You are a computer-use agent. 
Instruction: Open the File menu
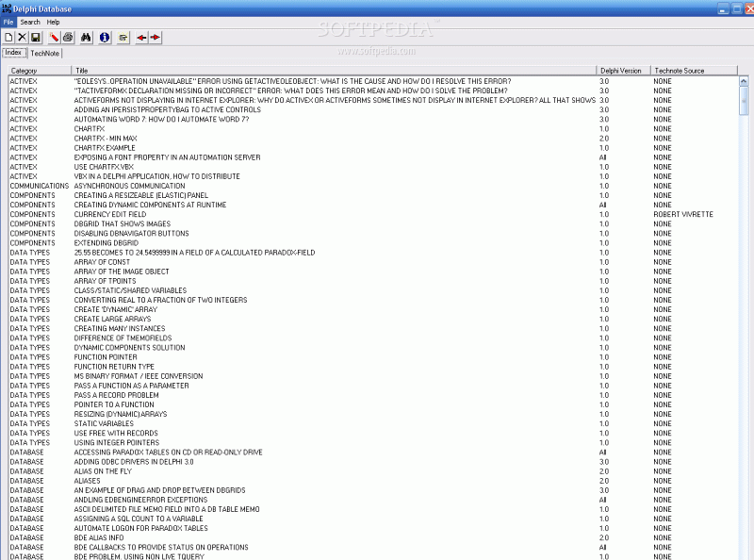pyautogui.click(x=8, y=22)
